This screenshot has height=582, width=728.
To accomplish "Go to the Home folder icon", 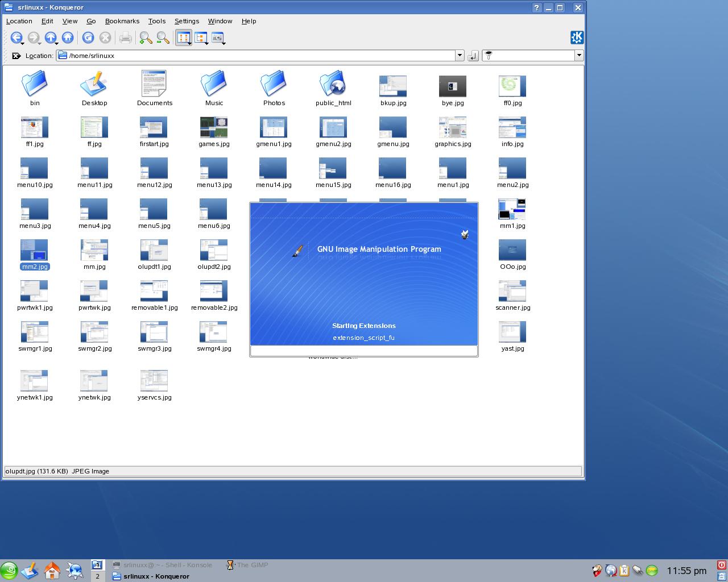I will point(68,38).
